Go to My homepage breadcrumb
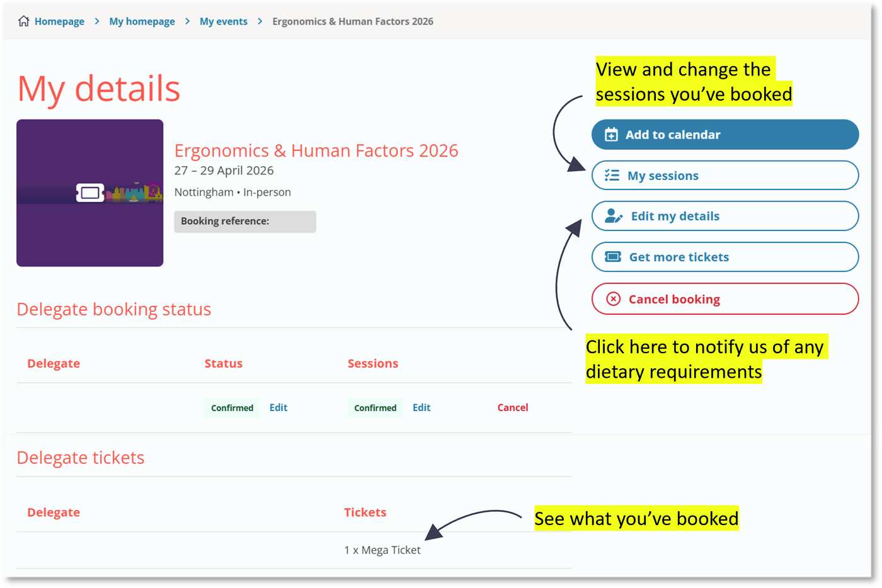 (142, 21)
